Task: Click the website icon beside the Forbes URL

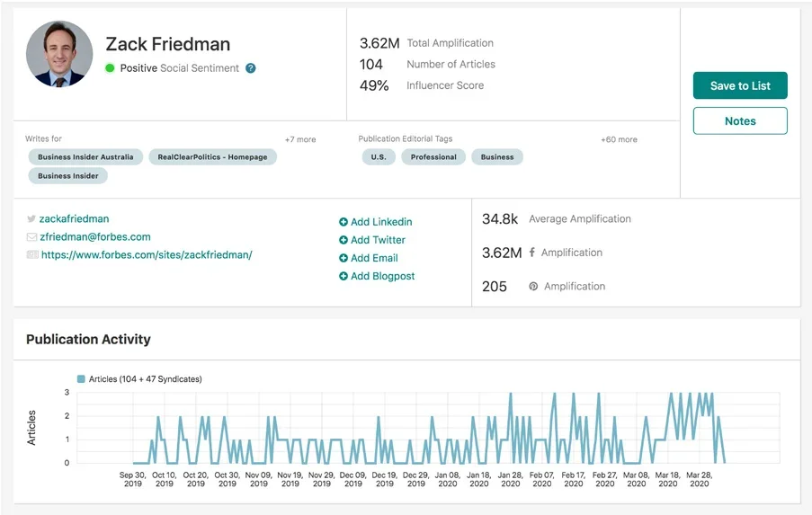Action: click(32, 255)
